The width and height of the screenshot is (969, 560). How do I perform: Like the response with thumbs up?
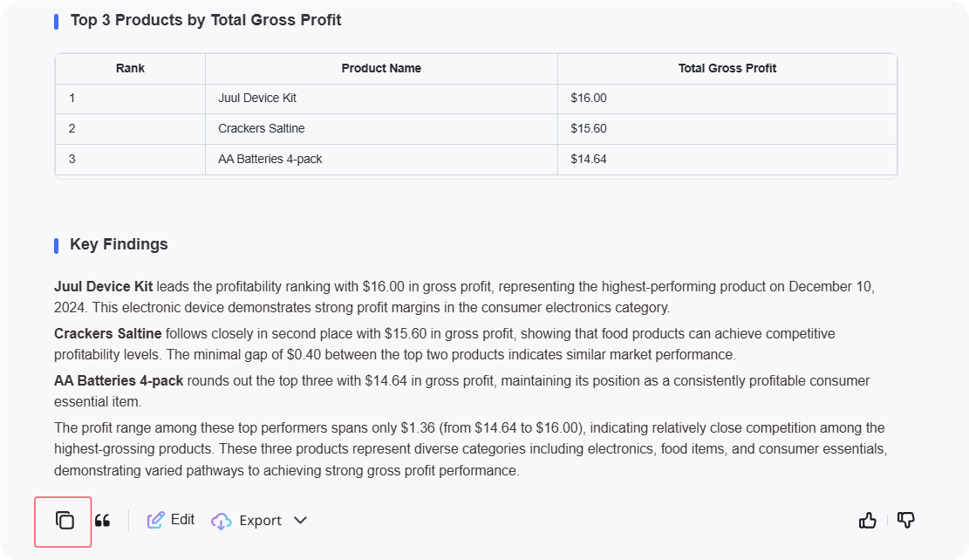(867, 521)
